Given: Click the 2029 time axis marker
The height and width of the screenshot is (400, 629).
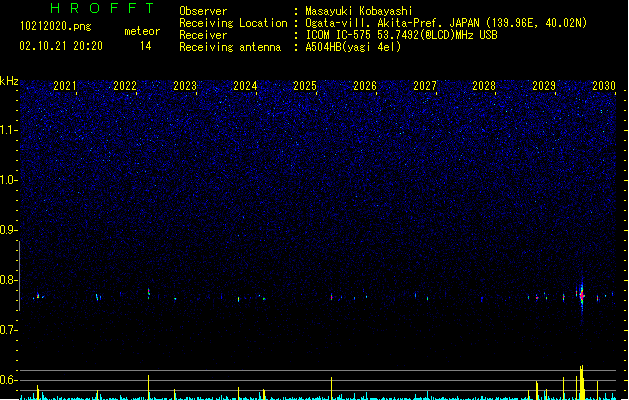Looking at the screenshot, I should tap(544, 86).
